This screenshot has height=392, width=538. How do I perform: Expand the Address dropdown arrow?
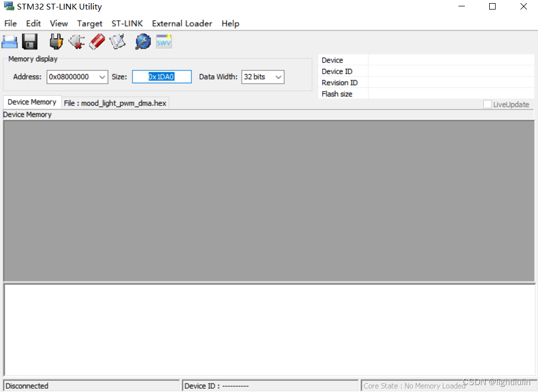(102, 77)
